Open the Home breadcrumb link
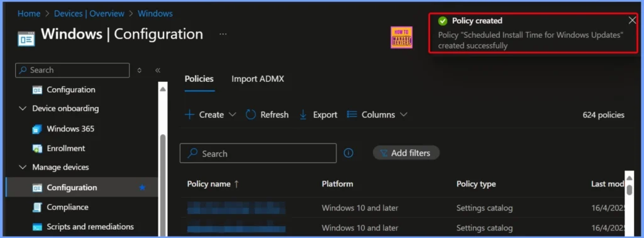The height and width of the screenshot is (238, 644). coord(29,14)
